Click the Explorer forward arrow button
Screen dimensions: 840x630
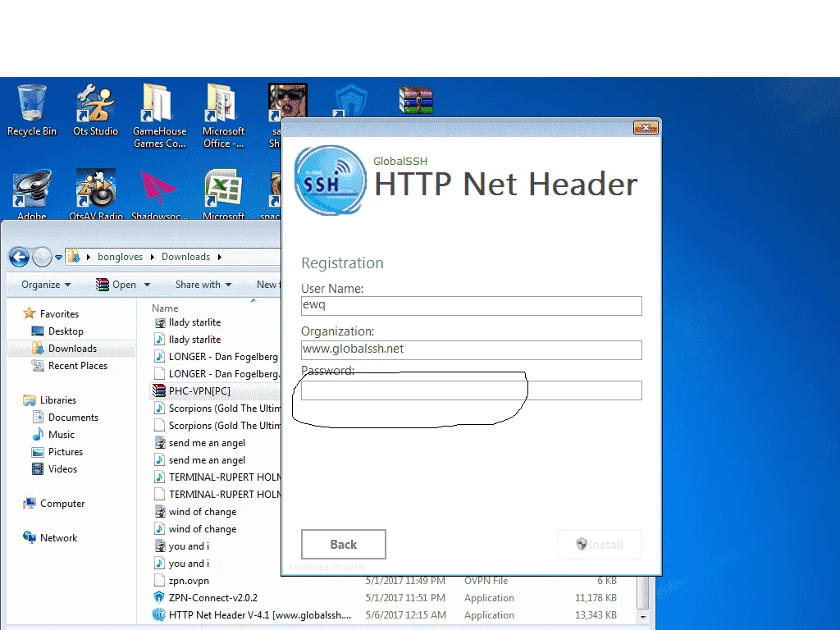[x=42, y=257]
